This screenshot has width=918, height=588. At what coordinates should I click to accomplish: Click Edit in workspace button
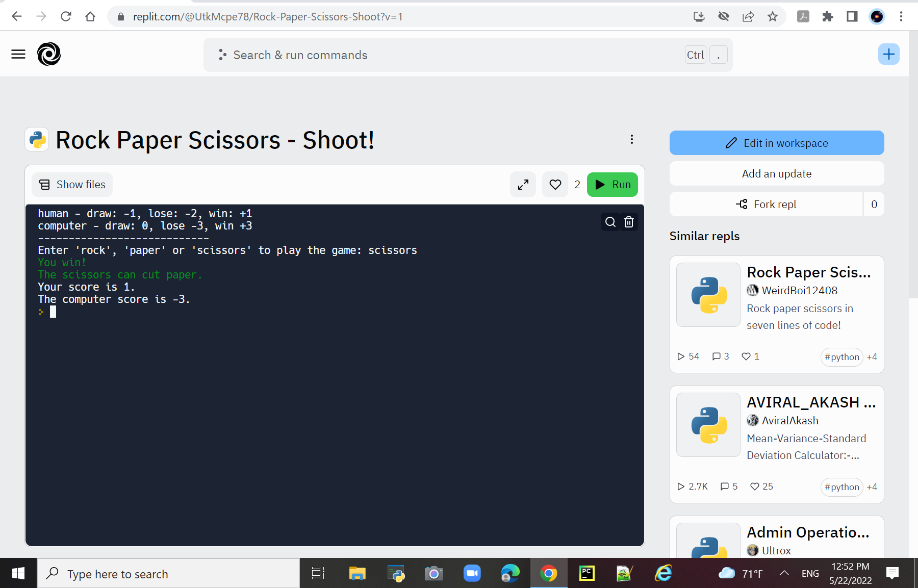click(777, 143)
